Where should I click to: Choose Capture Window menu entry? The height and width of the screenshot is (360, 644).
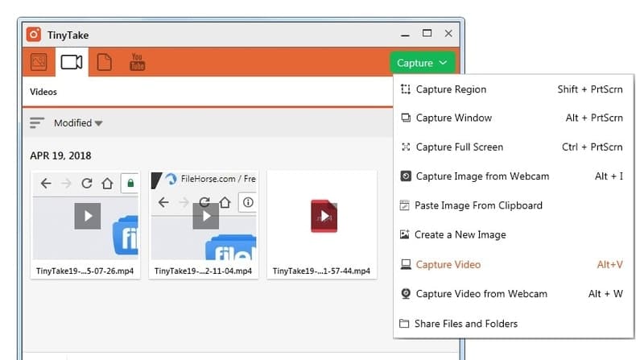point(514,118)
